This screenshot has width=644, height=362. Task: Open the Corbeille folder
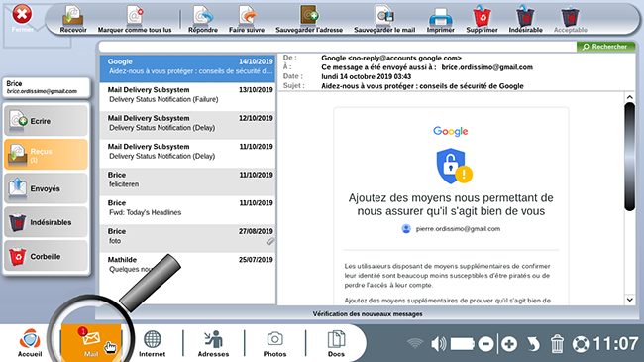[46, 256]
